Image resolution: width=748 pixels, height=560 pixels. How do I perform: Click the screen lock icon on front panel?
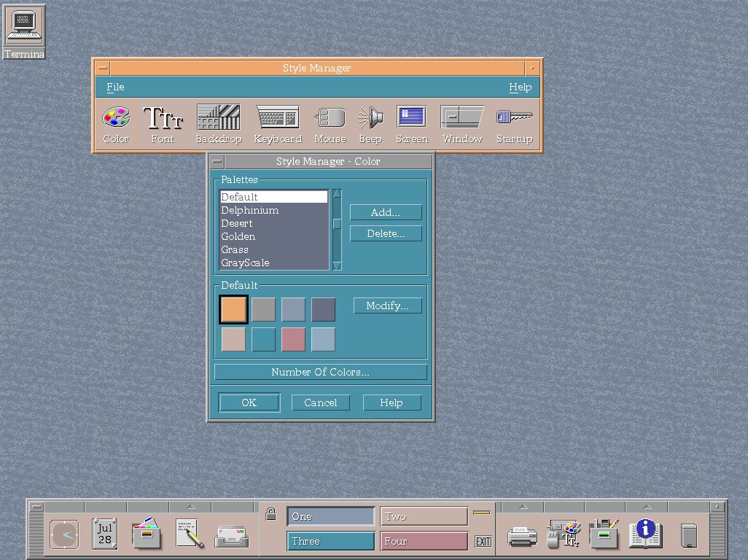click(x=270, y=516)
